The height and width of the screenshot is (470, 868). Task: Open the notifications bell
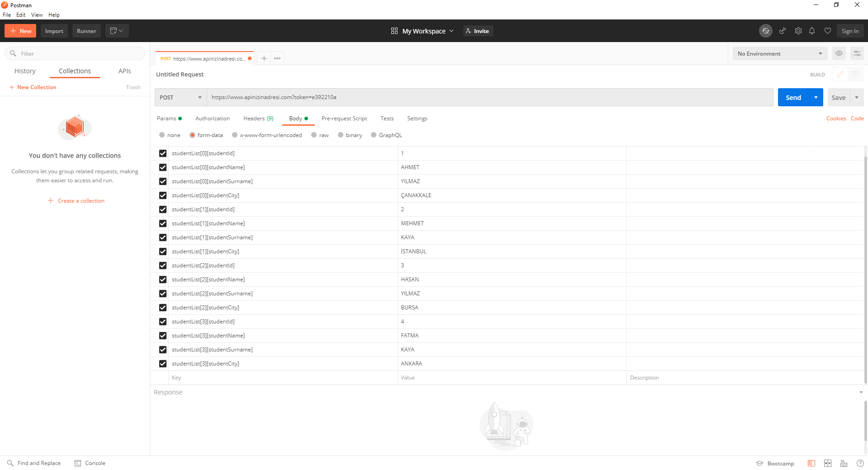pyautogui.click(x=812, y=31)
